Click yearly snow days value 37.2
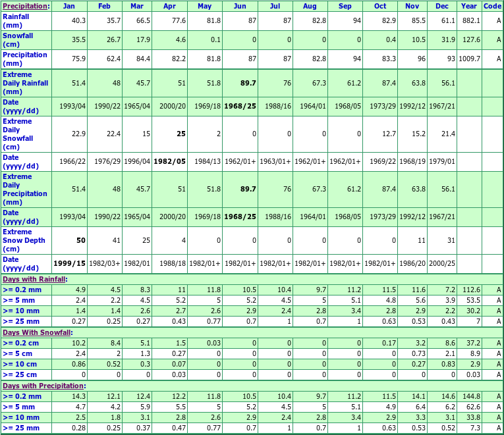Image resolution: width=504 pixels, height=435 pixels. click(x=473, y=343)
